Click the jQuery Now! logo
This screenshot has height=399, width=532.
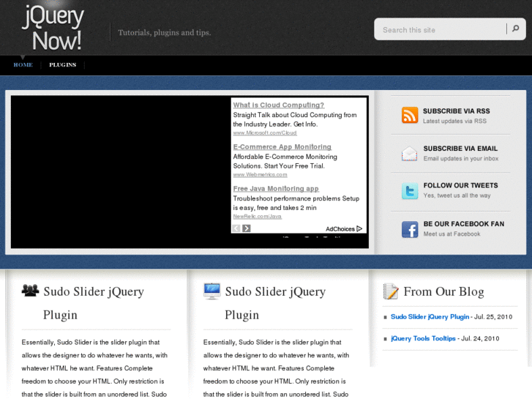tap(53, 27)
